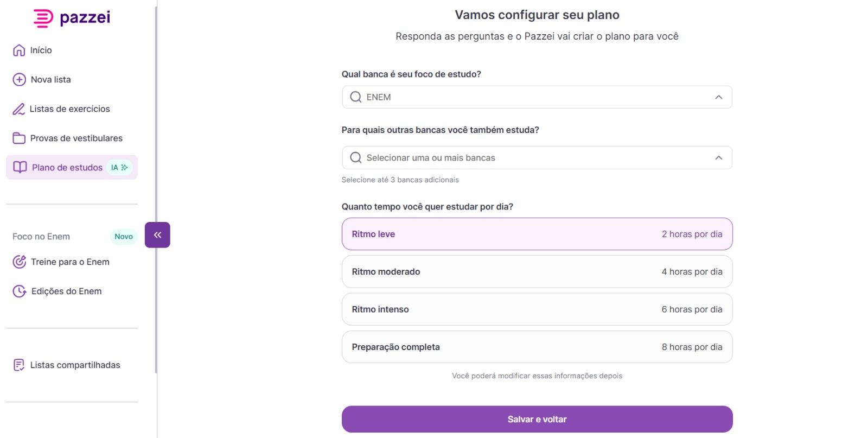
Task: Choose Ritmo moderado 4 horas por dia
Action: point(537,272)
